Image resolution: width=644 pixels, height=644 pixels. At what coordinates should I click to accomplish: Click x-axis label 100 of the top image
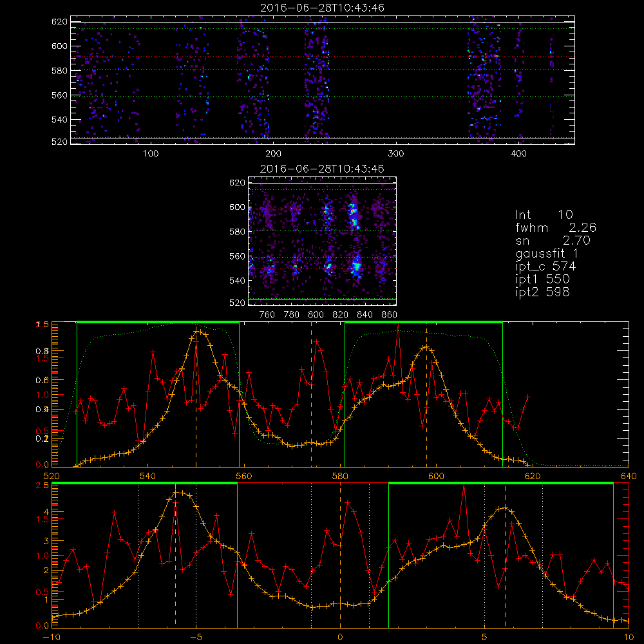pyautogui.click(x=151, y=154)
